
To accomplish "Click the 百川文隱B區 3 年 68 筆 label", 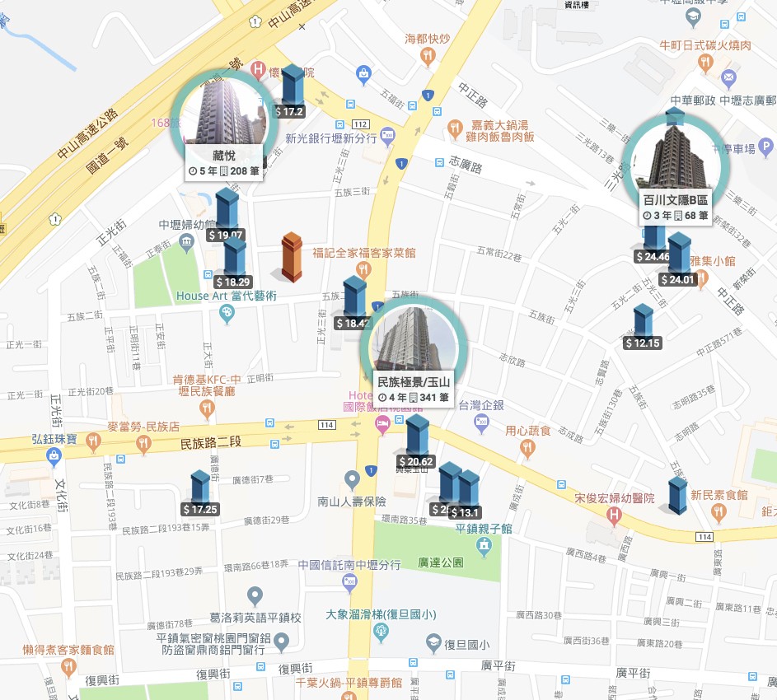I will point(676,208).
